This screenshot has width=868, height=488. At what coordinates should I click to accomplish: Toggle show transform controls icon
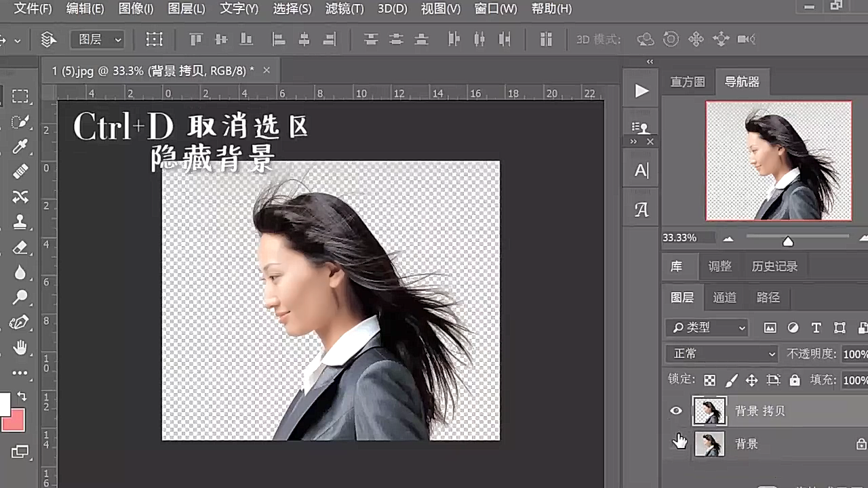pos(155,40)
